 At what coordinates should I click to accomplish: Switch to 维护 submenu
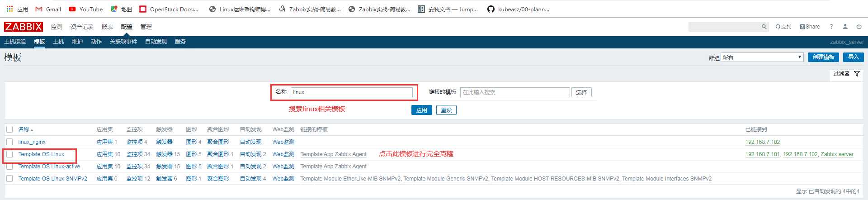click(x=77, y=42)
